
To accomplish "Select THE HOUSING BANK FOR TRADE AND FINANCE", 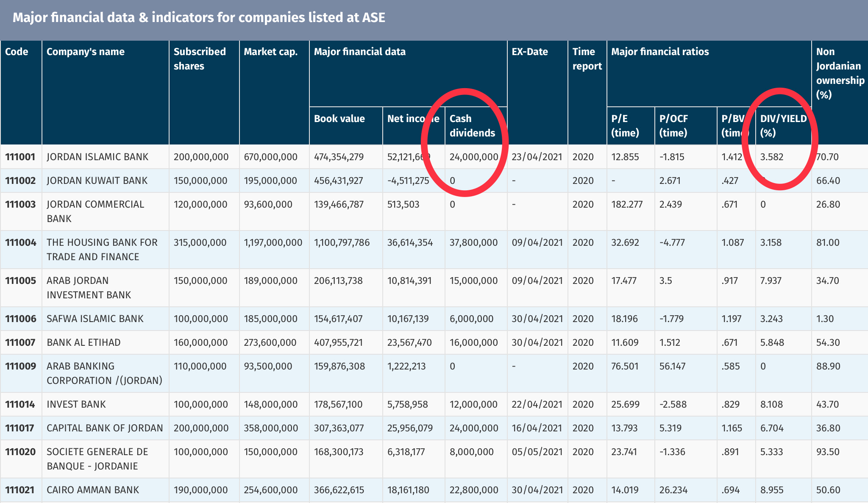I will [x=102, y=250].
